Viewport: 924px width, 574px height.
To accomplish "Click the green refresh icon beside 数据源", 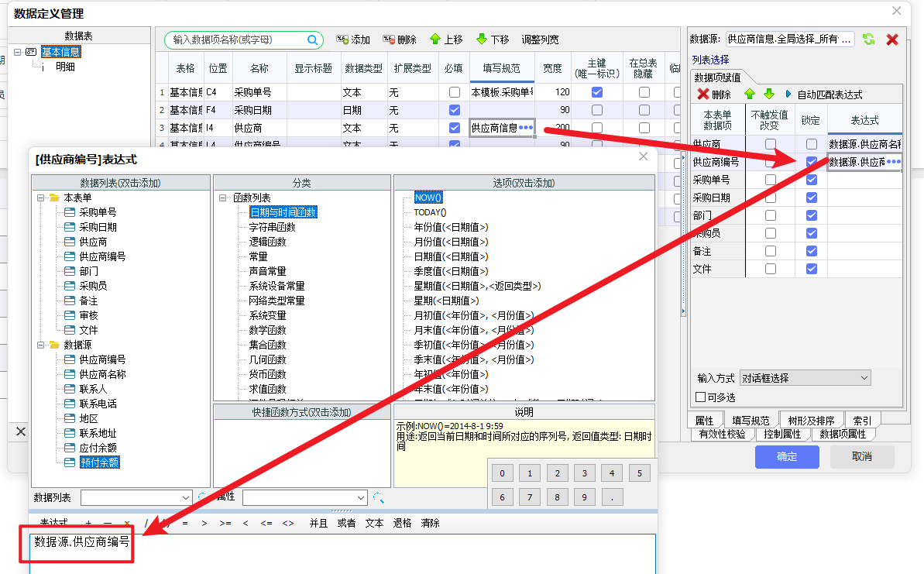I will (868, 40).
